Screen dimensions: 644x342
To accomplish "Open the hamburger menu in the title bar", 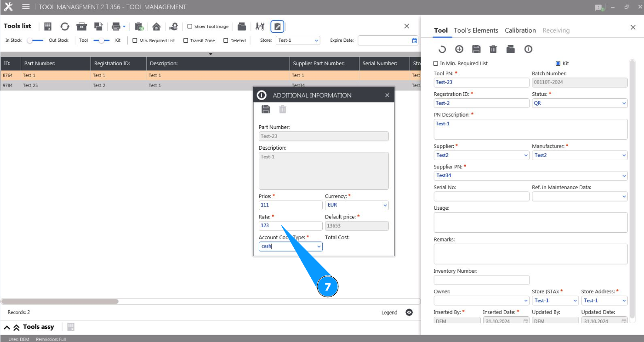I will tap(26, 7).
